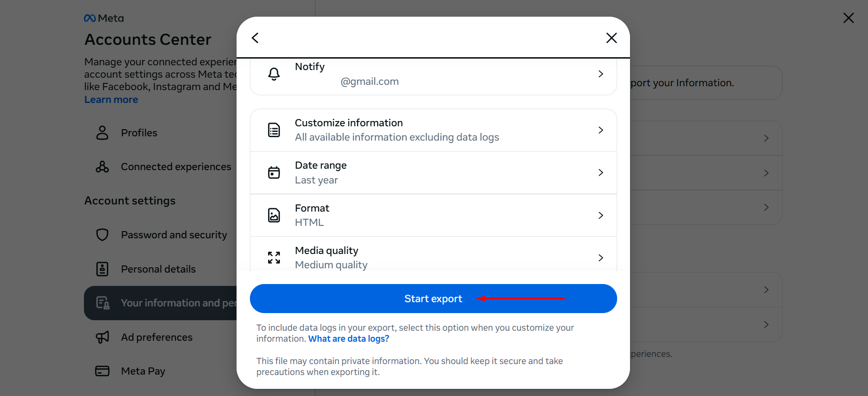Expand the Notify email option chevron
Screen dimensions: 868x396
tap(600, 74)
